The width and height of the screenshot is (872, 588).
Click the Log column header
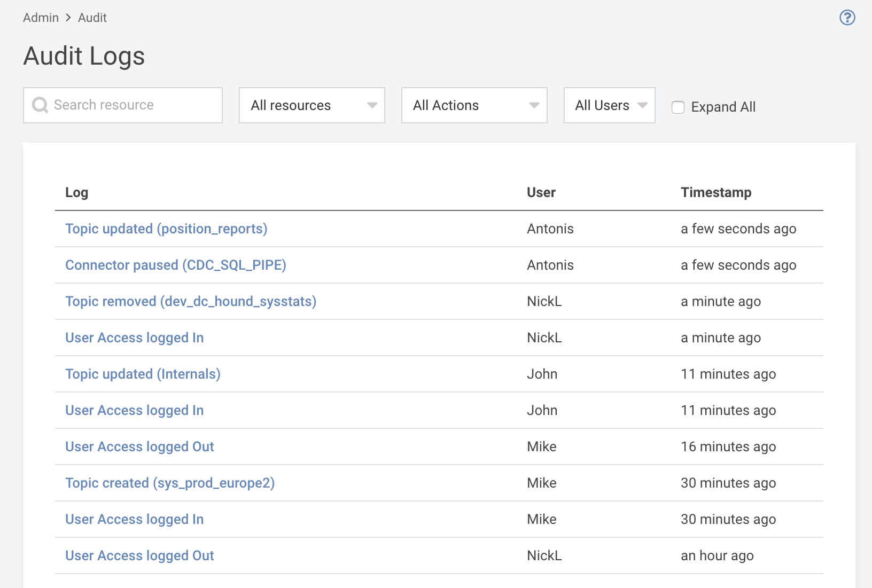click(77, 192)
